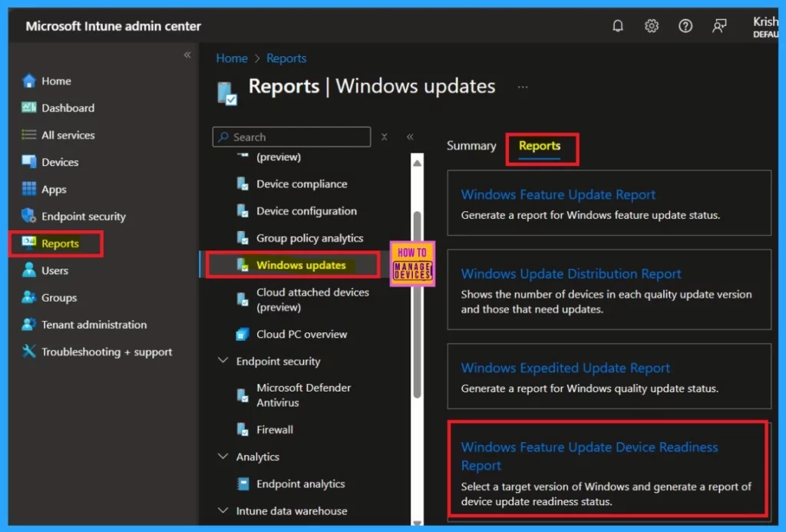The image size is (786, 532).
Task: Select Tenant administration in left navigation
Action: [94, 325]
